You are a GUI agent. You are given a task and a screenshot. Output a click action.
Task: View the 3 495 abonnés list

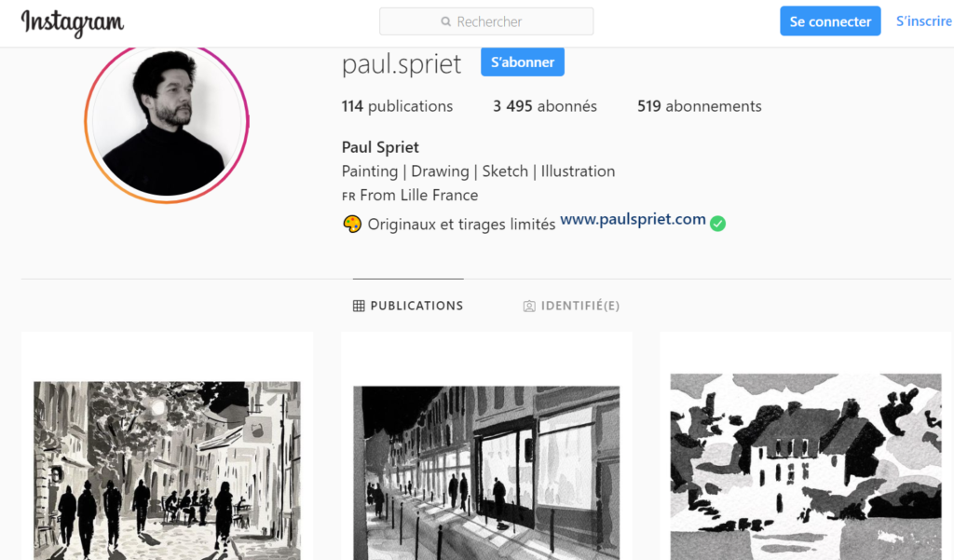click(544, 106)
